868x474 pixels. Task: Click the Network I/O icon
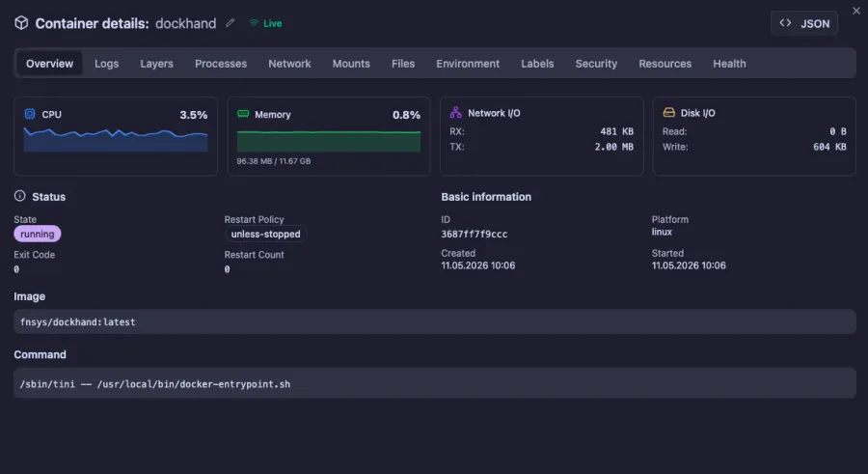click(x=455, y=112)
